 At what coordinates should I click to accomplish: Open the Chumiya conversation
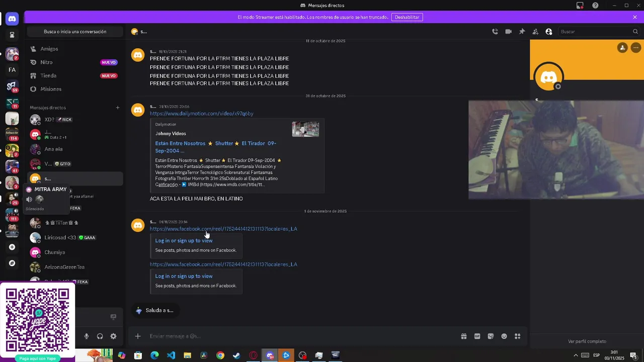click(x=75, y=252)
